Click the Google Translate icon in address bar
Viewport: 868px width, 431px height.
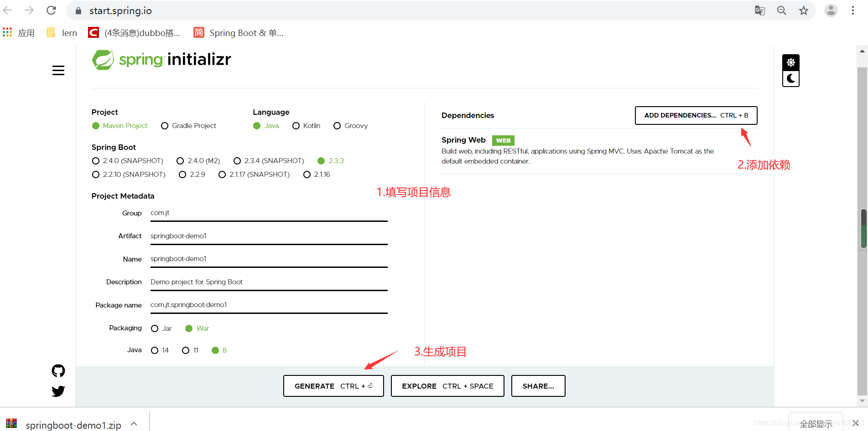(759, 10)
